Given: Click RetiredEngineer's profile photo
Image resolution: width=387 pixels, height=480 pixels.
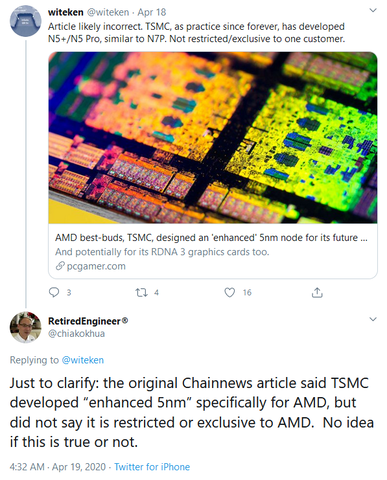Looking at the screenshot, I should coord(26,327).
